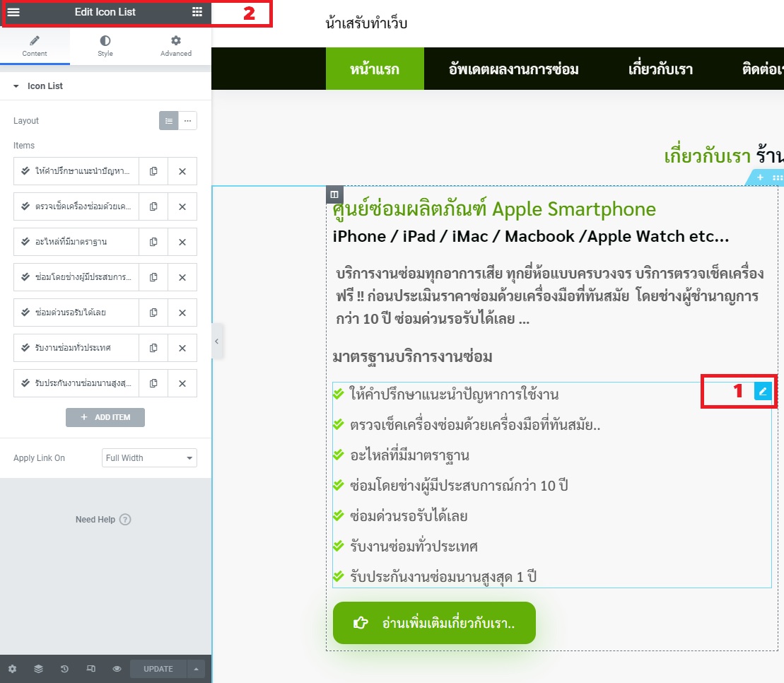Viewport: 784px width, 683px height.
Task: Toggle preview changes eye icon
Action: tap(117, 669)
